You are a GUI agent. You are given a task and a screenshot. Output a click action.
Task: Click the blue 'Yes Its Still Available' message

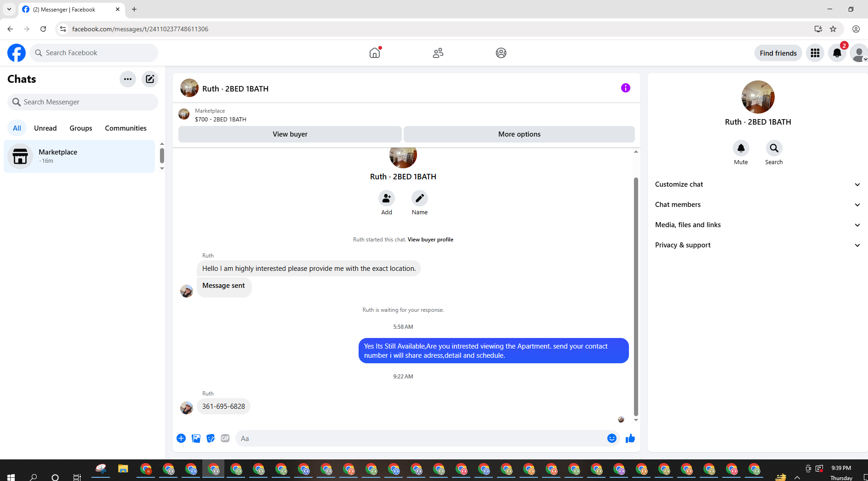(x=494, y=351)
